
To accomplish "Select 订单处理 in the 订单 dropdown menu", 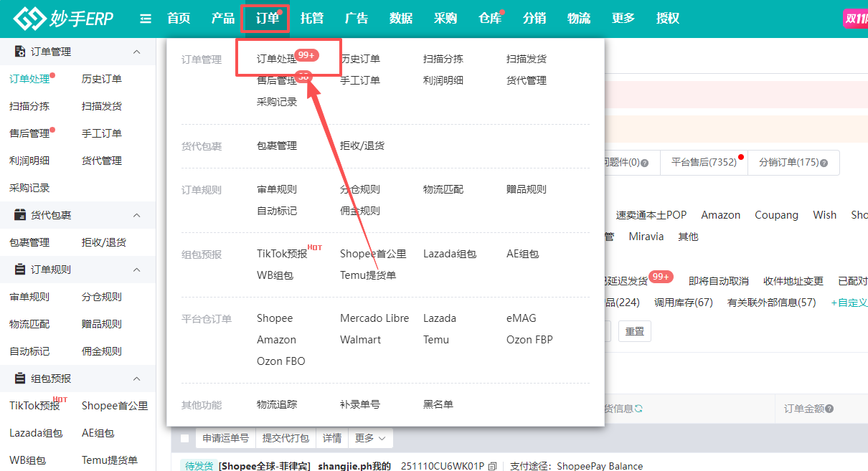I will coord(277,59).
